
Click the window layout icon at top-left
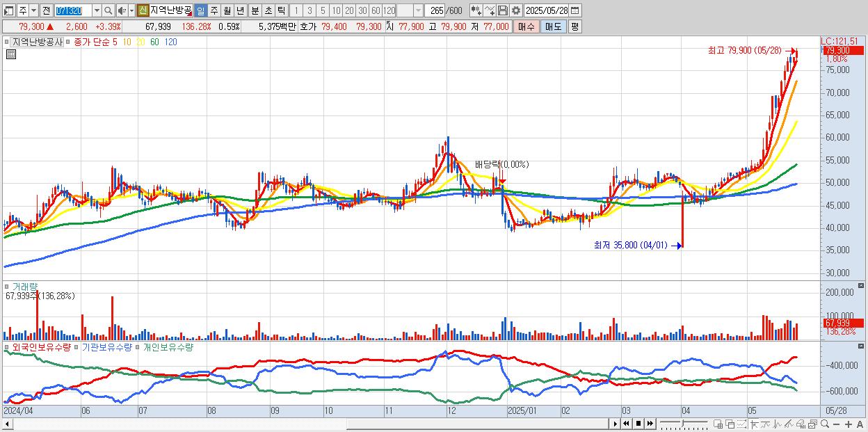tap(9, 10)
